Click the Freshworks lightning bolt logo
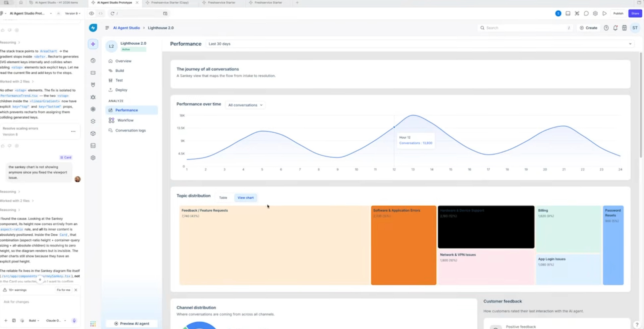The width and height of the screenshot is (644, 329). coord(93,28)
